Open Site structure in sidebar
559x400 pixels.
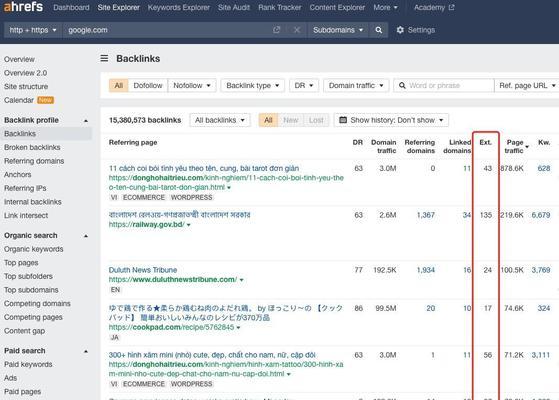[x=26, y=86]
